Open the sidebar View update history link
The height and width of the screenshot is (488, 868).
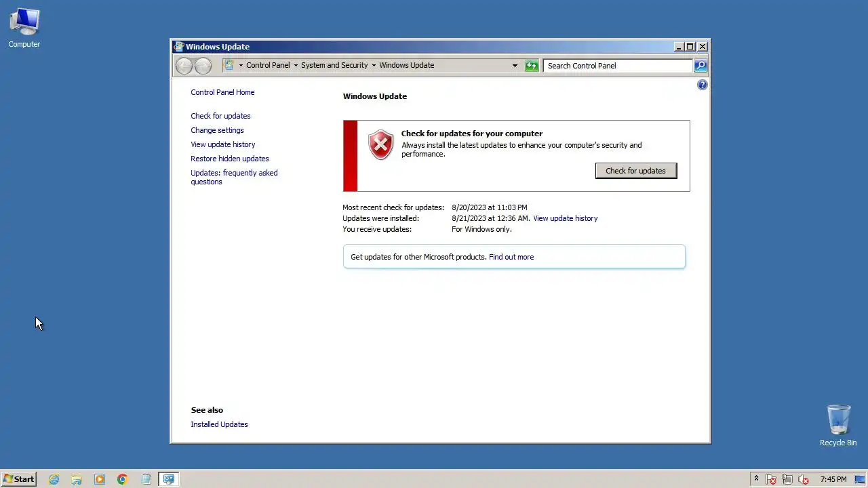point(222,144)
